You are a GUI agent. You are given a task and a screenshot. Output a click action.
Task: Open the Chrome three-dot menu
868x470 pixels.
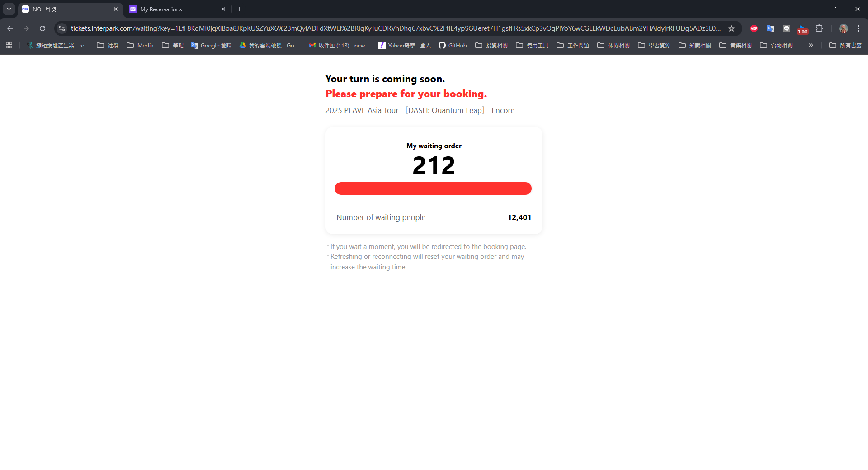[859, 28]
